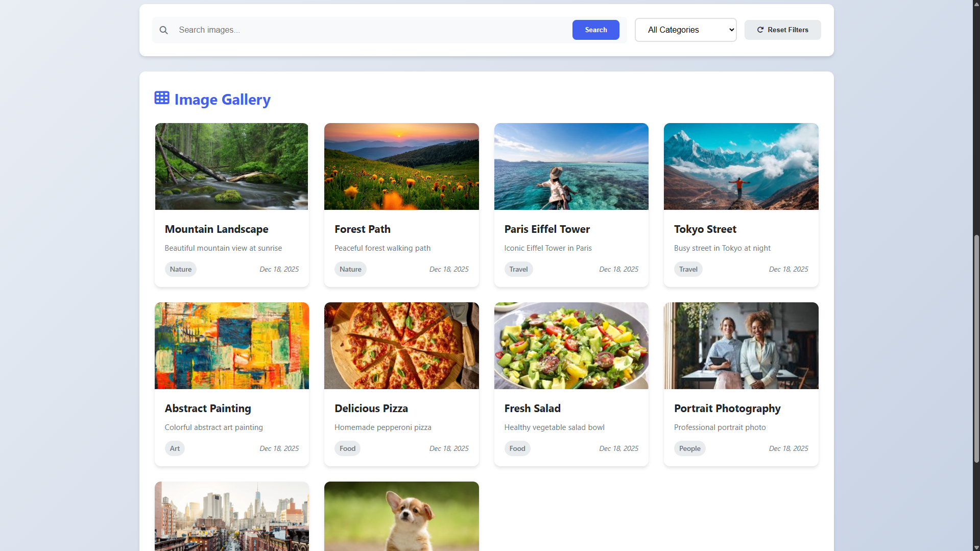Open the Delicious Pizza photo
The width and height of the screenshot is (980, 551).
click(401, 346)
